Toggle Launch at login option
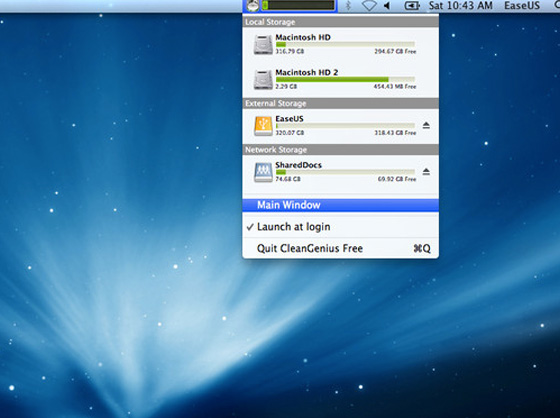 coord(340,227)
